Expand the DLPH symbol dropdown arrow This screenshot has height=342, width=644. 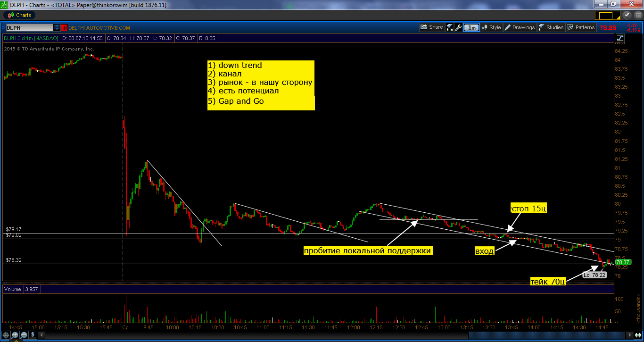click(57, 28)
